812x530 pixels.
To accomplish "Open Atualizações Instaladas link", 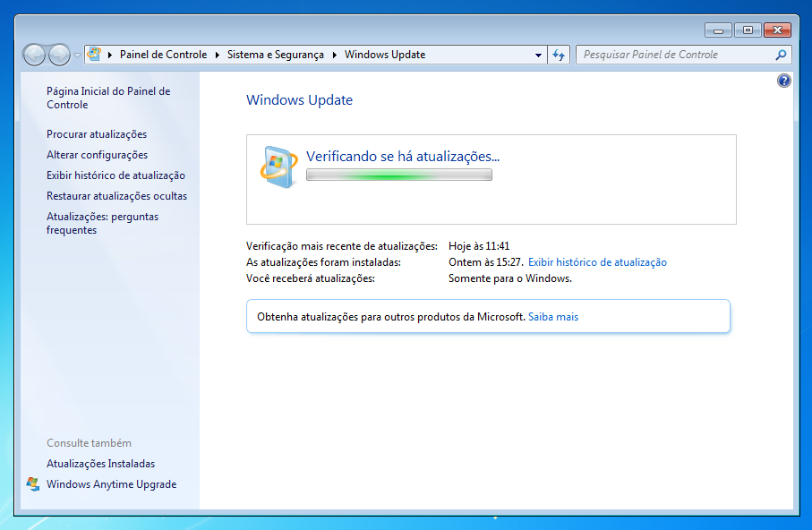I will 100,464.
